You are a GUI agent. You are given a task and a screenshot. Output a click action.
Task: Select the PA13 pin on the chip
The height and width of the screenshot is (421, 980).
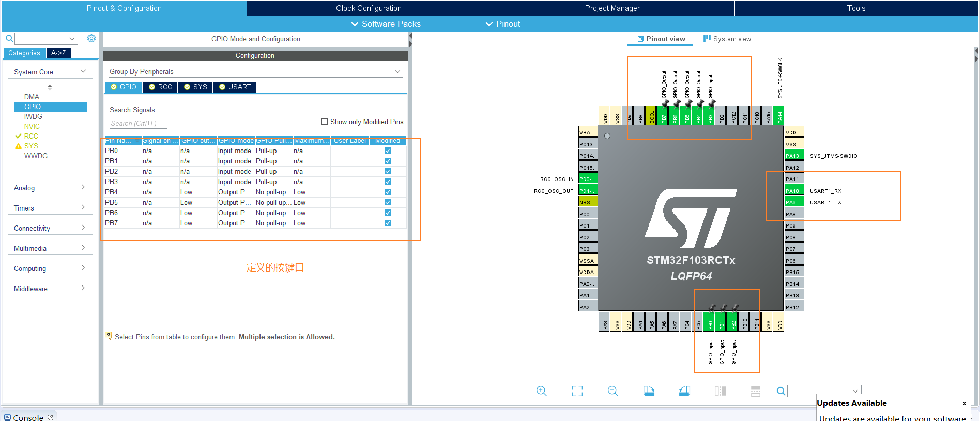point(794,156)
